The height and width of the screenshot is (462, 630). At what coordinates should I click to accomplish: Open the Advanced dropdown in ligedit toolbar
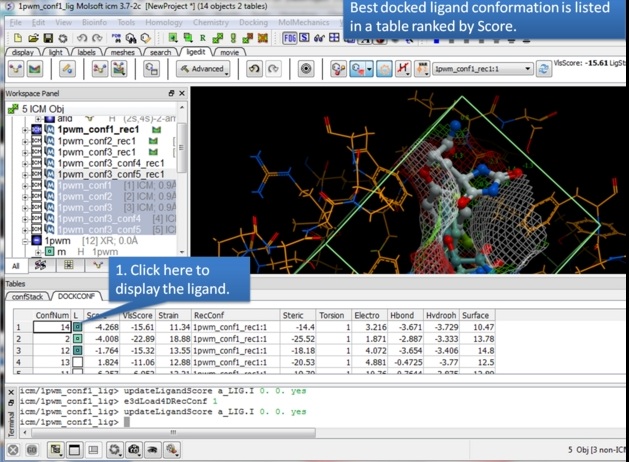202,70
